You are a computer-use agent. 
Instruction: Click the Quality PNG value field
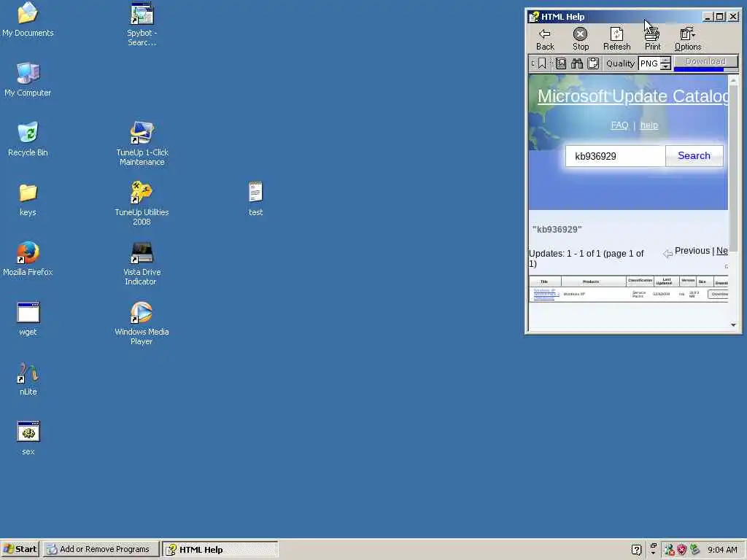click(649, 63)
